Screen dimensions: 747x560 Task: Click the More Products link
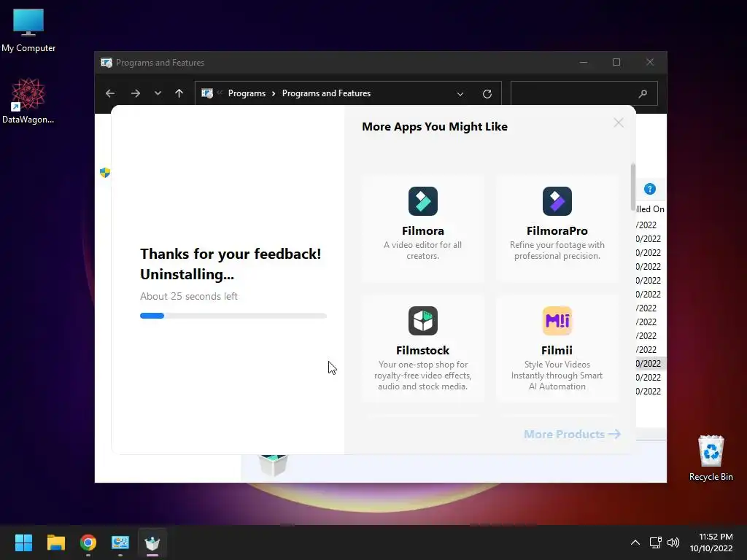pyautogui.click(x=572, y=434)
